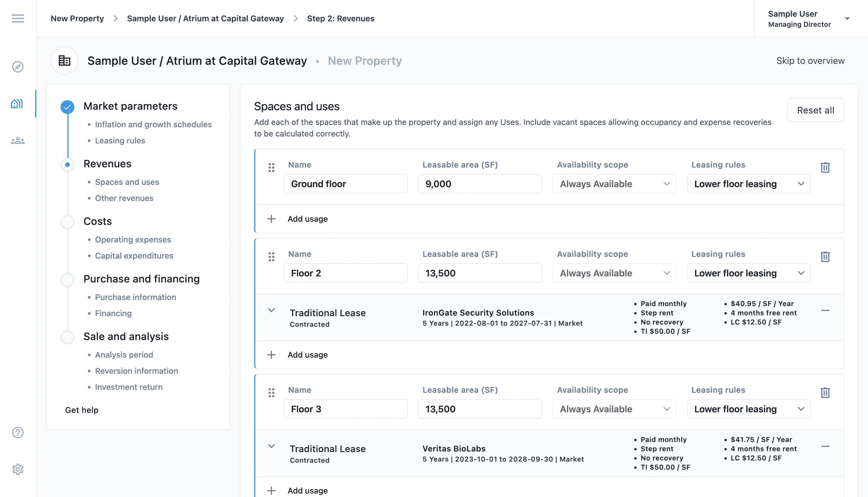Image resolution: width=868 pixels, height=497 pixels.
Task: Open the settings gear icon
Action: pyautogui.click(x=18, y=469)
